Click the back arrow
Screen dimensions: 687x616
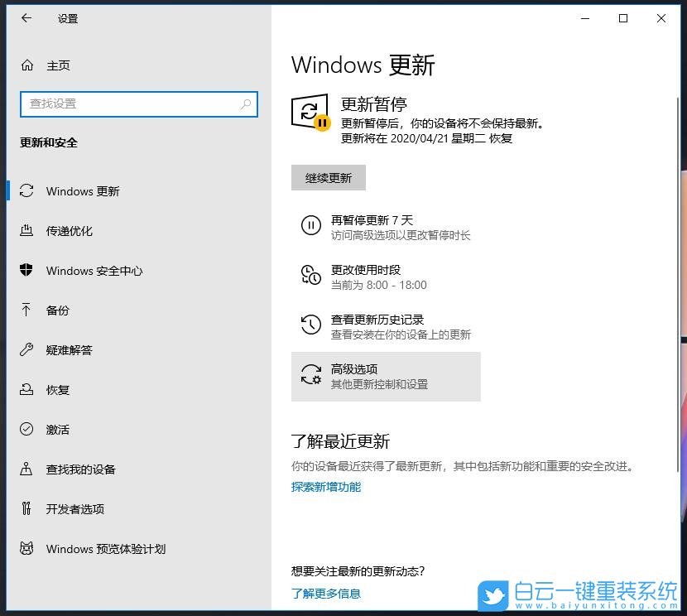pos(26,17)
